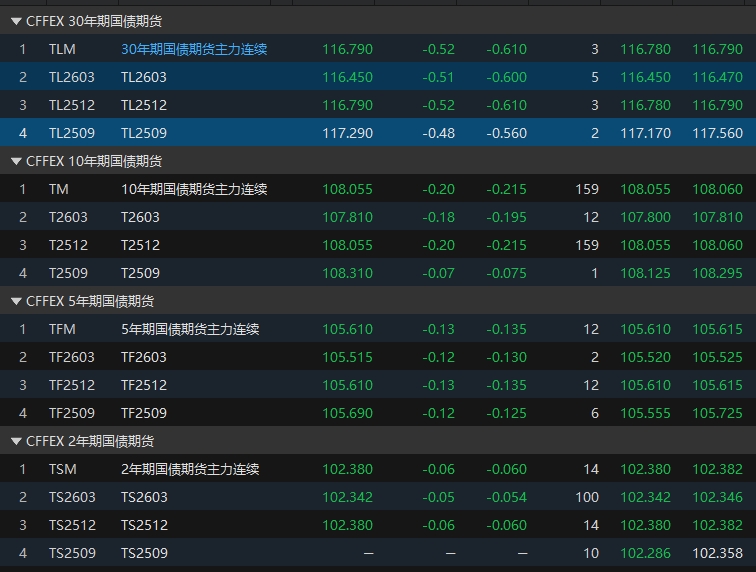Viewport: 756px width, 572px height.
Task: Click change value -0.195 in T2603 row
Action: point(506,217)
